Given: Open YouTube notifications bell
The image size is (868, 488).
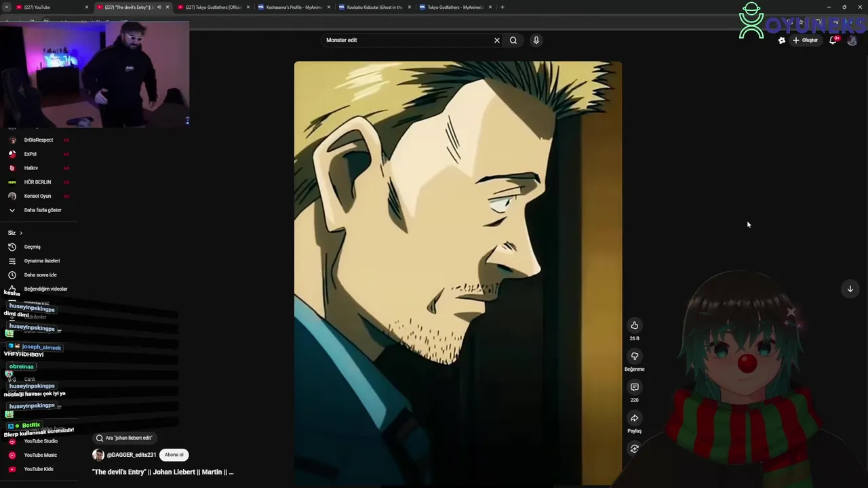Looking at the screenshot, I should click(x=833, y=40).
